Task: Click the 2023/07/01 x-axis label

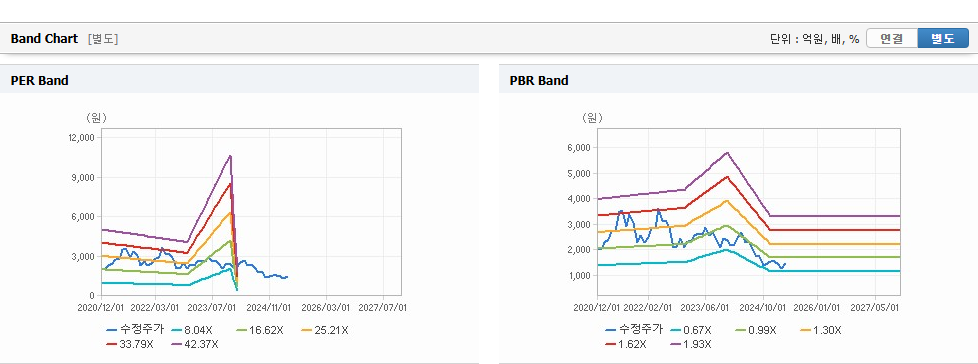Action: pyautogui.click(x=212, y=307)
